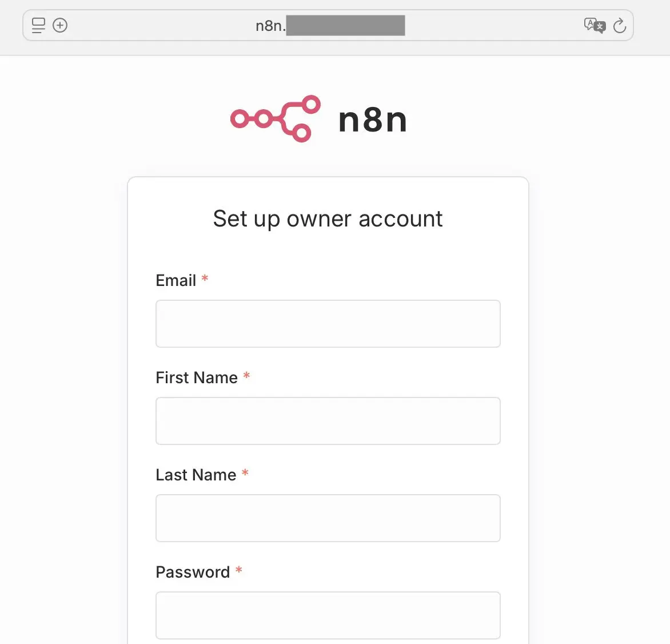Open a new browser tab
This screenshot has width=670, height=644.
pos(59,25)
